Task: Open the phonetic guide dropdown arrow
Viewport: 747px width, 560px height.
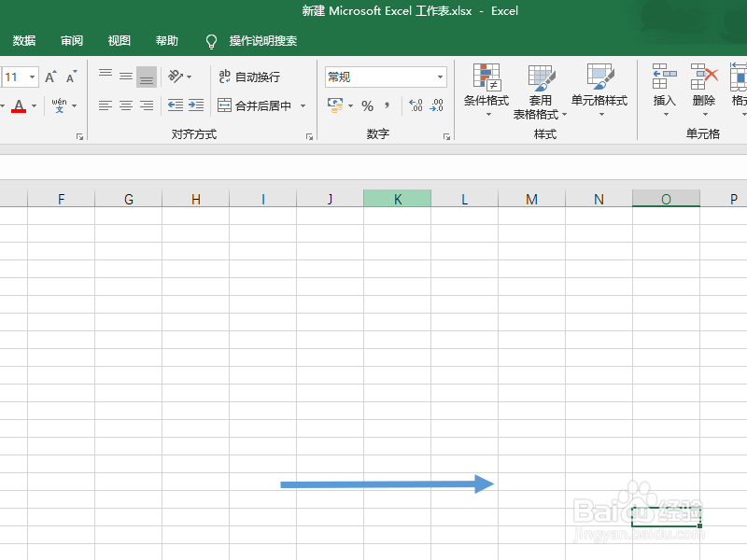Action: 75,105
